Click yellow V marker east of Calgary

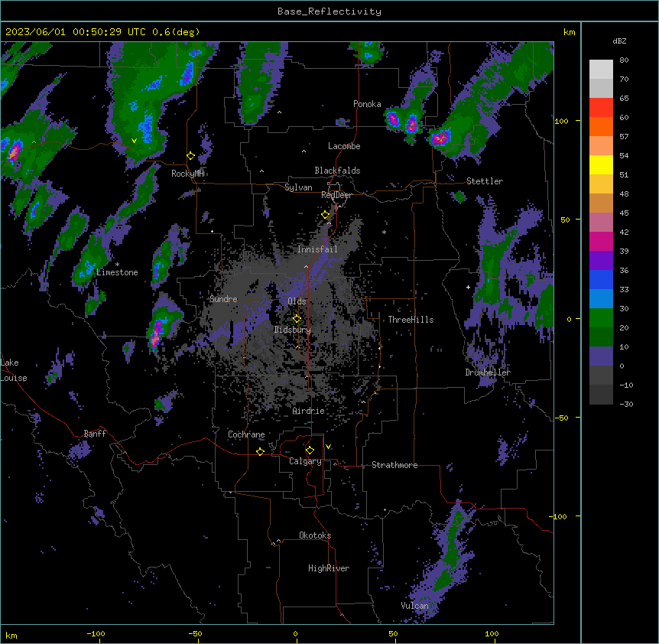click(328, 447)
